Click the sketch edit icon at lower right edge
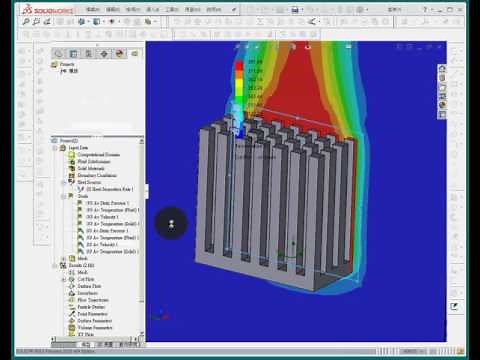The height and width of the screenshot is (360, 480). point(454,307)
